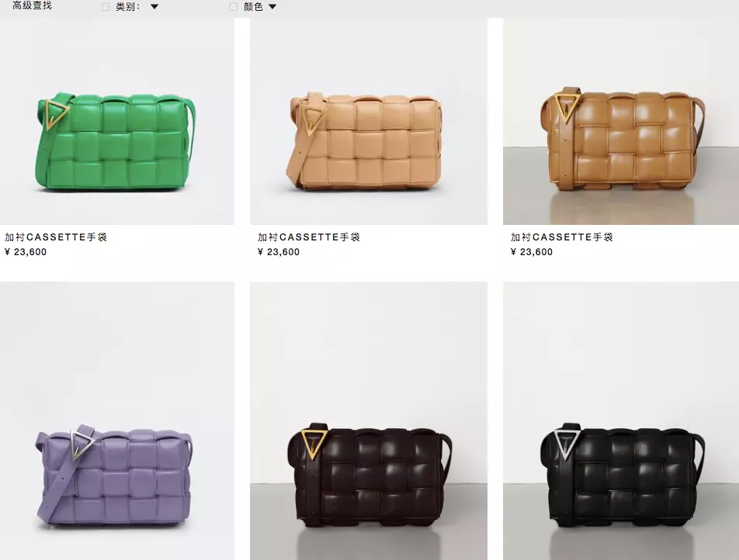The width and height of the screenshot is (739, 560).
Task: Open the caramel brown Cassette bag image
Action: [621, 122]
